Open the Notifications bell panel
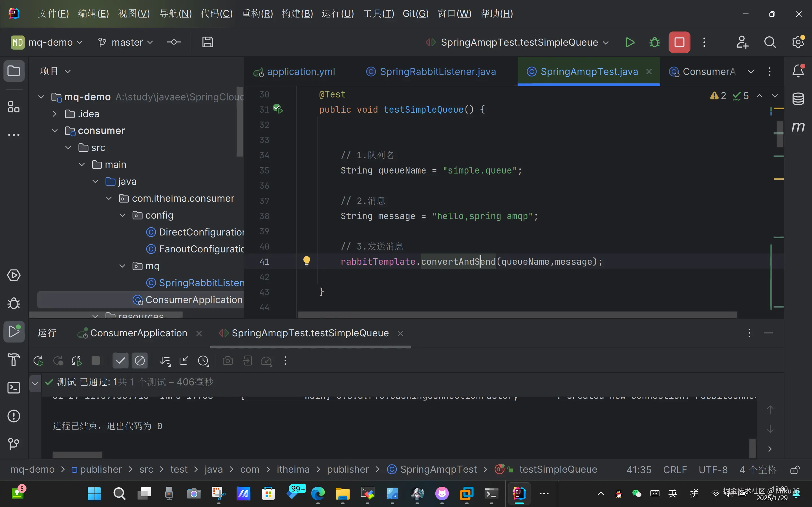The image size is (812, 507). point(798,71)
